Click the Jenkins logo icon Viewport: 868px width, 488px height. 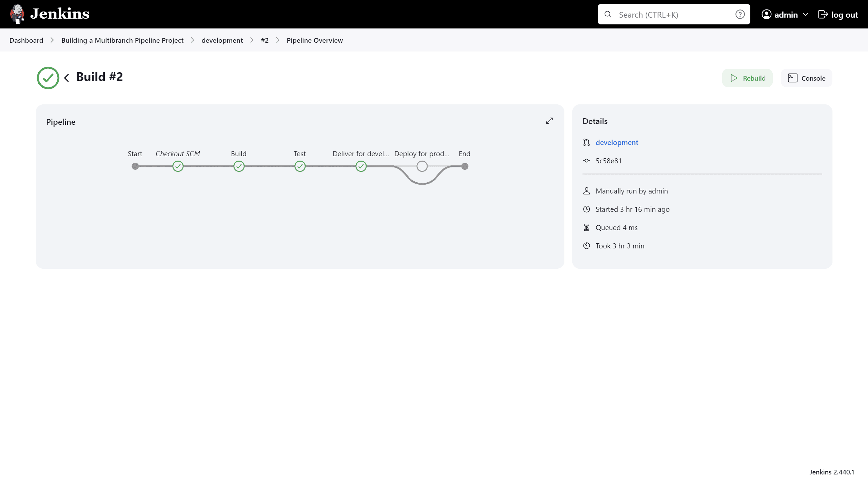tap(18, 14)
